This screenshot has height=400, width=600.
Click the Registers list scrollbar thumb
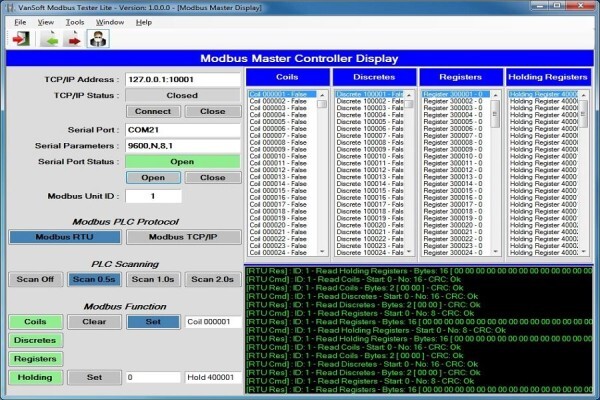coord(496,114)
